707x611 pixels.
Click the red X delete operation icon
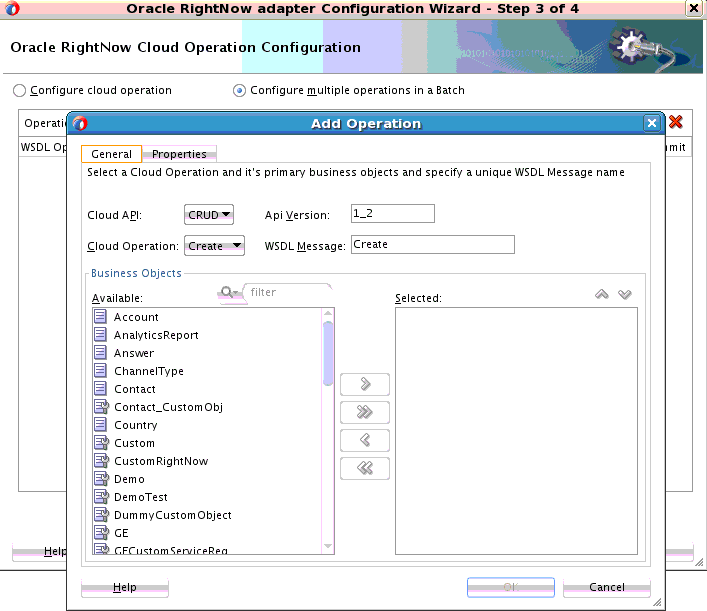tap(675, 122)
